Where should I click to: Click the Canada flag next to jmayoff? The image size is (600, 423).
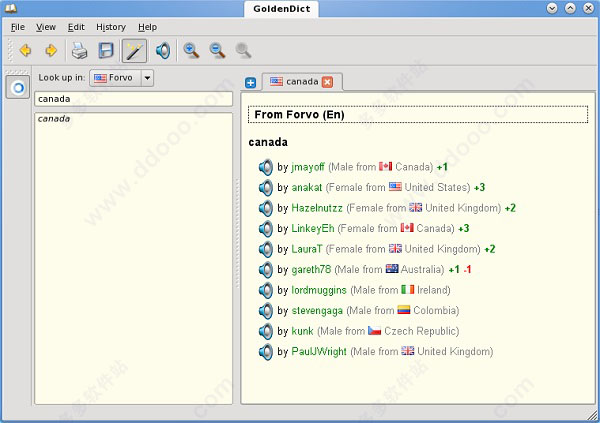(385, 167)
